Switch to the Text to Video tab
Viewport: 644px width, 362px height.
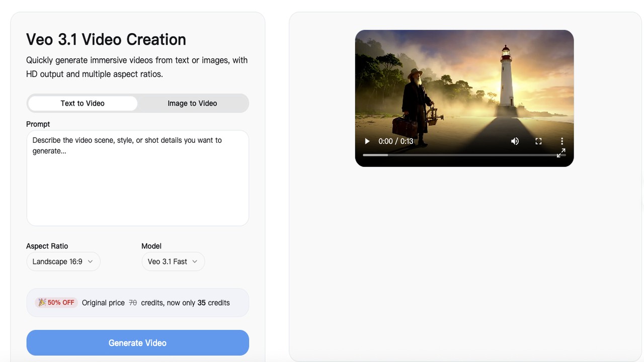(x=83, y=104)
